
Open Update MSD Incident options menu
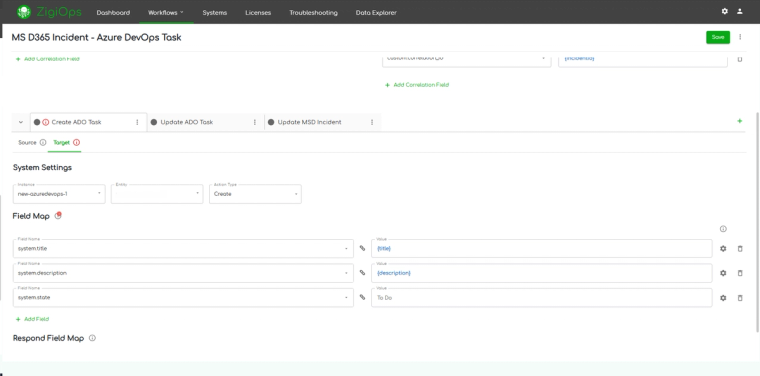coord(372,122)
